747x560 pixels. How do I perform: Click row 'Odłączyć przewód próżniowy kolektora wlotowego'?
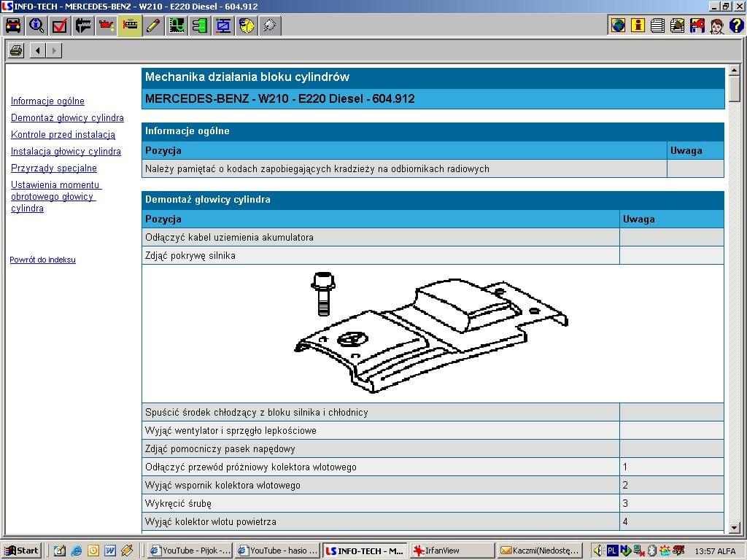pyautogui.click(x=433, y=467)
